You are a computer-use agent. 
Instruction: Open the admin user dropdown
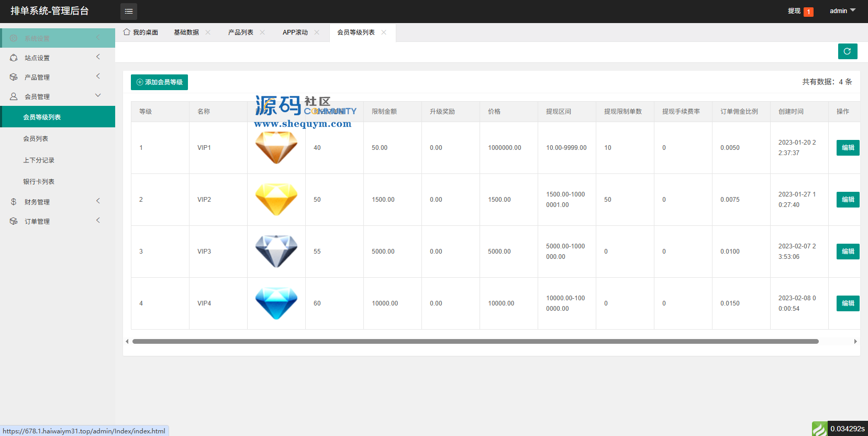point(842,11)
